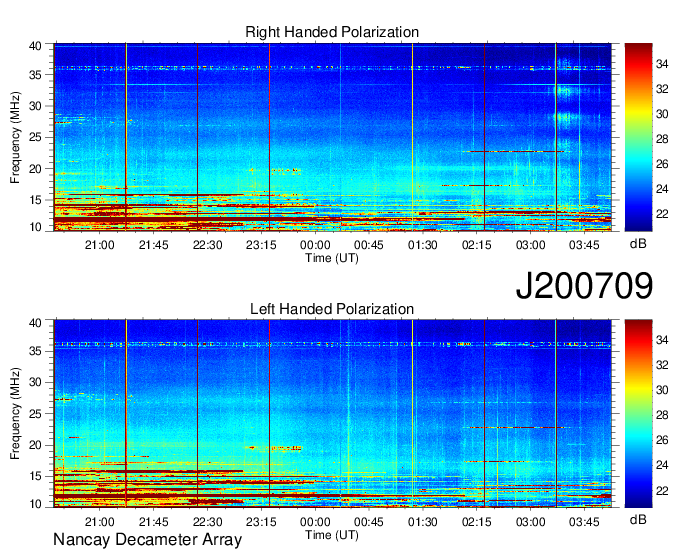Click the 02:15 tick under Right Handed plot
The image size is (680, 552).
[x=477, y=245]
